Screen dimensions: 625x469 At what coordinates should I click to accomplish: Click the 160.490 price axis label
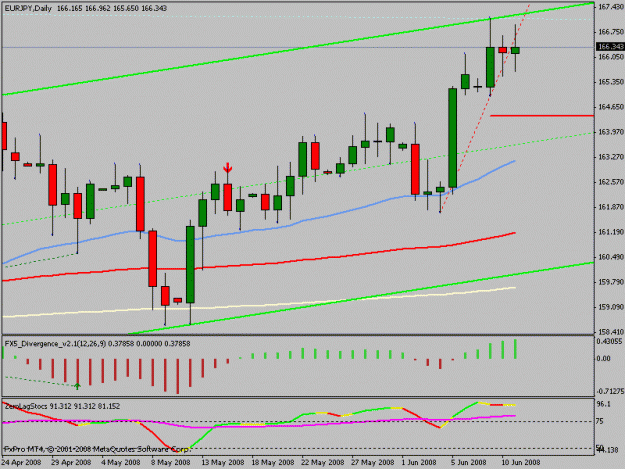click(x=611, y=257)
